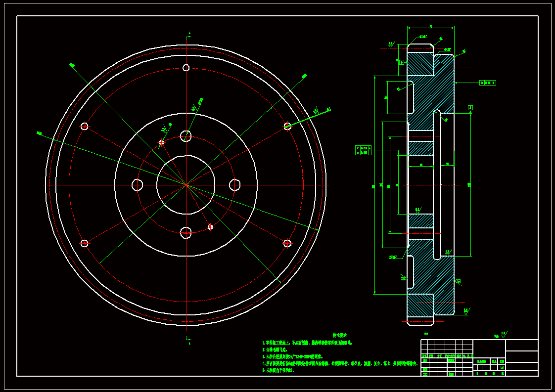Select the roughness symbol at top-left of section view

pos(391,44)
